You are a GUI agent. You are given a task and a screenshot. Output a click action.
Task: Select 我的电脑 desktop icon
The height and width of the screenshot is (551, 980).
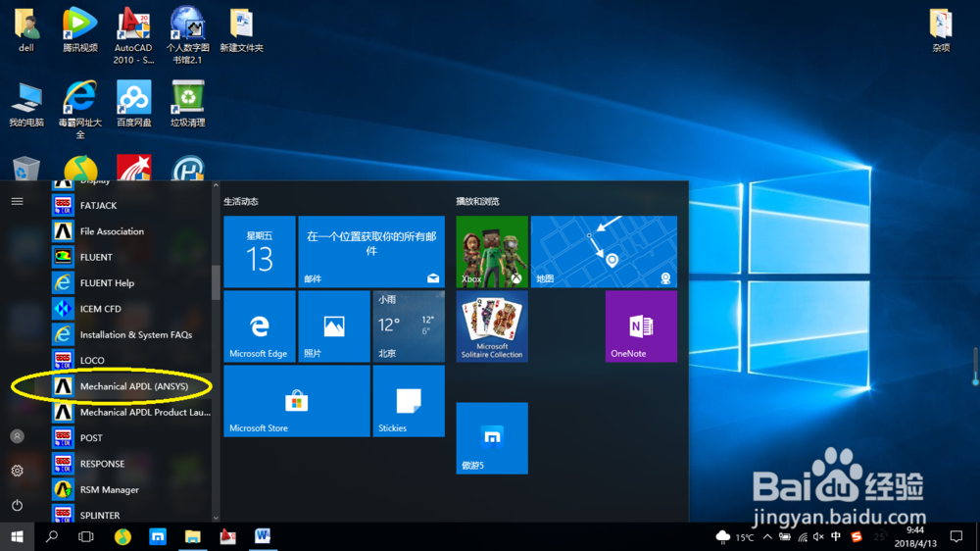26,105
